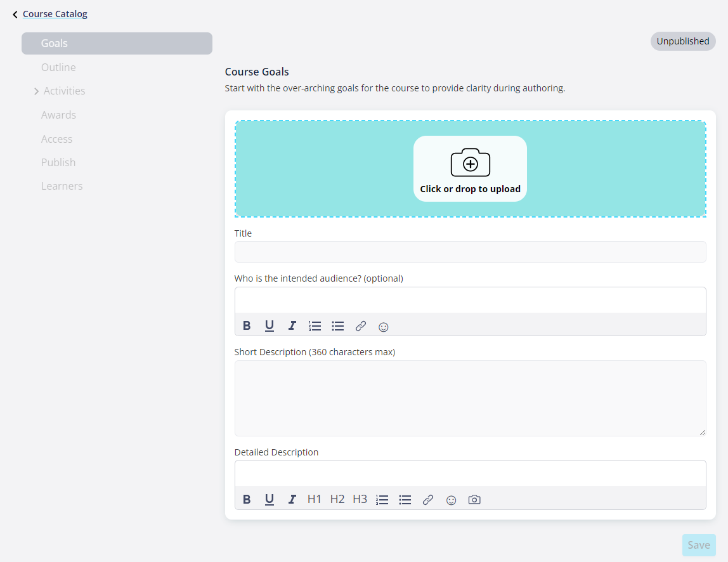Go to the Publish section
This screenshot has width=728, height=562.
click(58, 162)
